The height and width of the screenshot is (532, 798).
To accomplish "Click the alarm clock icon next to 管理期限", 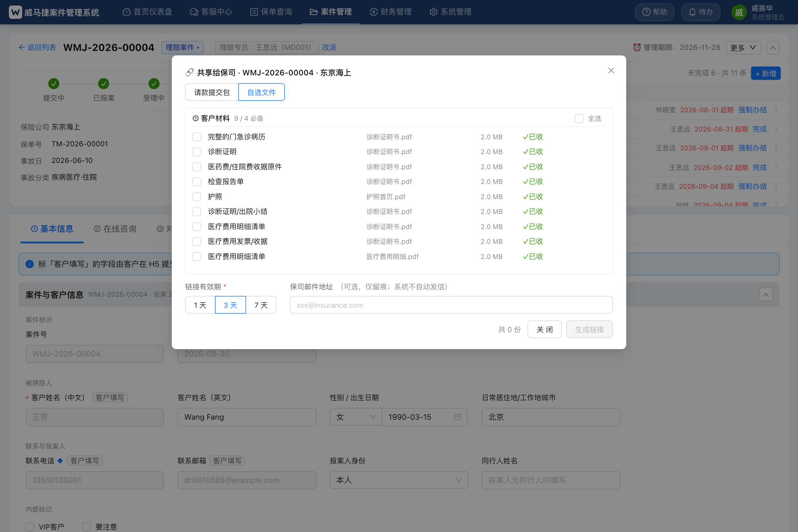I will click(637, 47).
